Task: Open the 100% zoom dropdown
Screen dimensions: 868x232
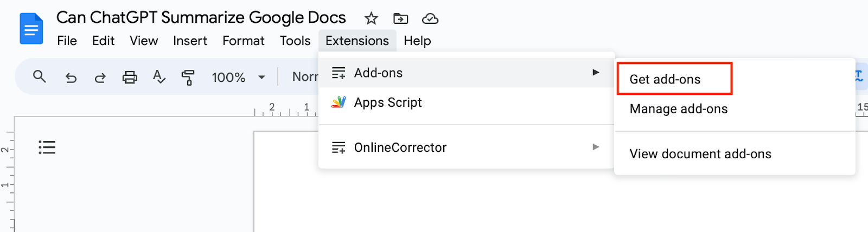Action: (239, 78)
